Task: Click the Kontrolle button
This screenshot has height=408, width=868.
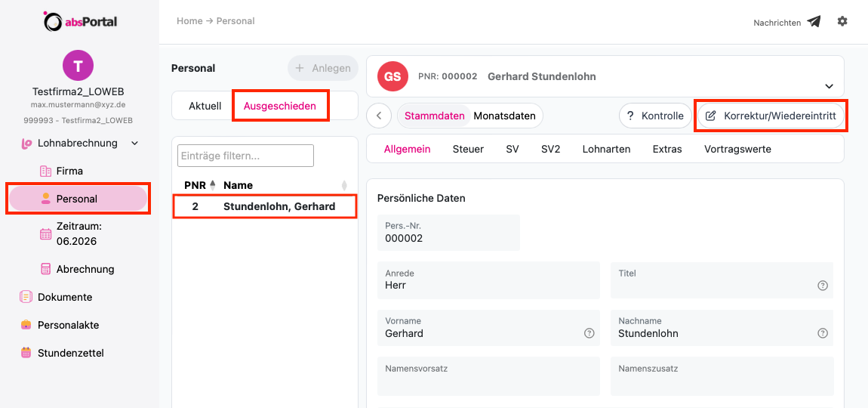Action: click(x=655, y=116)
